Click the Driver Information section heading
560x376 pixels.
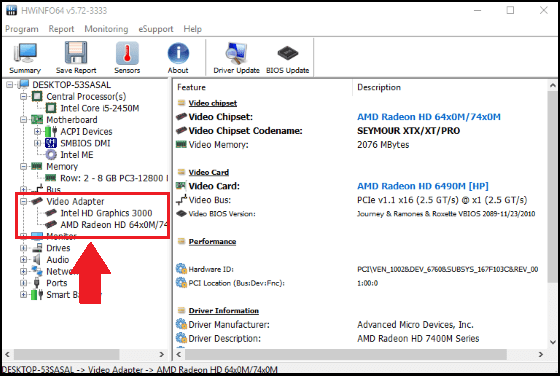pos(224,311)
